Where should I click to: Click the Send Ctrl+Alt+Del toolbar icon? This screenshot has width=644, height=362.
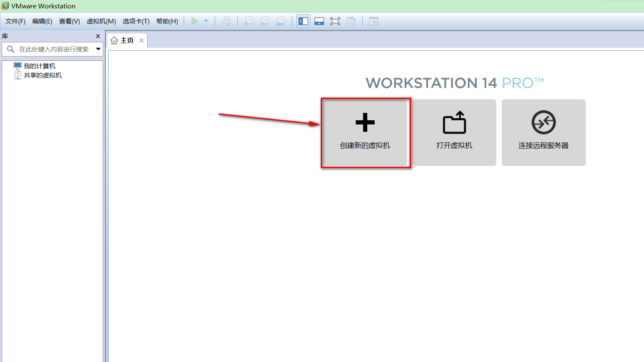226,21
